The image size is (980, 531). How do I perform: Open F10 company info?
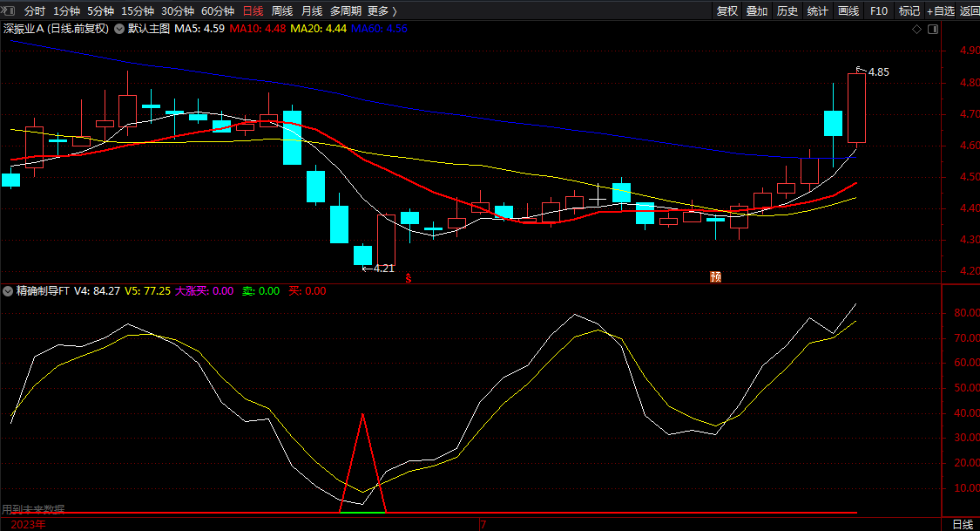(x=879, y=11)
